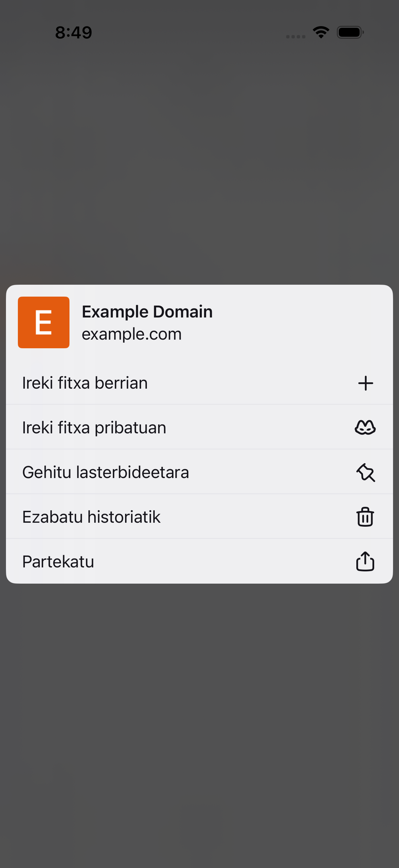
Task: Tap the share arrow icon
Action: (x=365, y=561)
